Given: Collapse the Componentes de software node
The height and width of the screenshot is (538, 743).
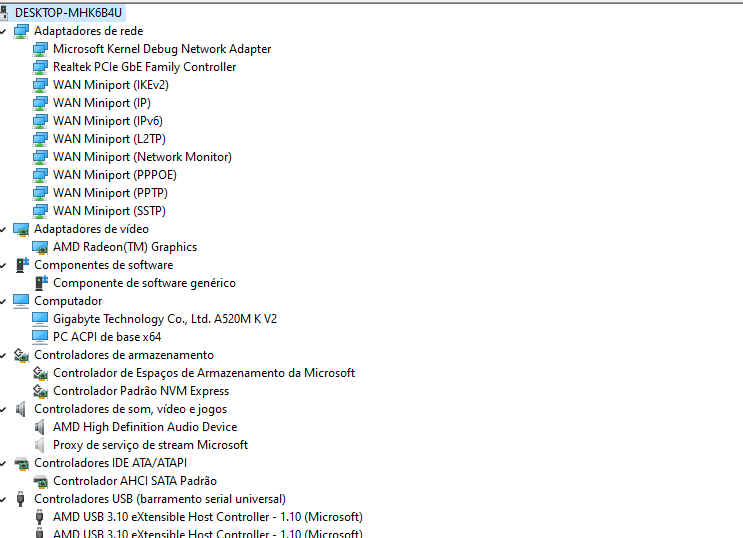Looking at the screenshot, I should pos(3,265).
